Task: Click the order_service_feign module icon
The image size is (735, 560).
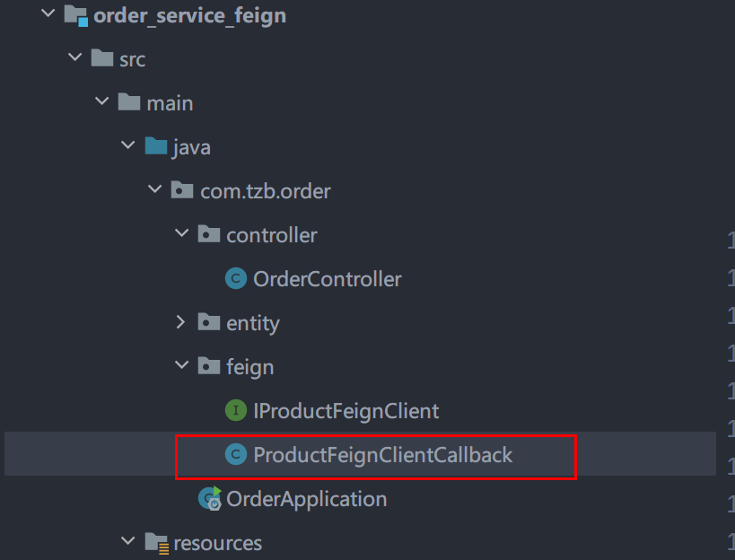Action: click(x=76, y=16)
